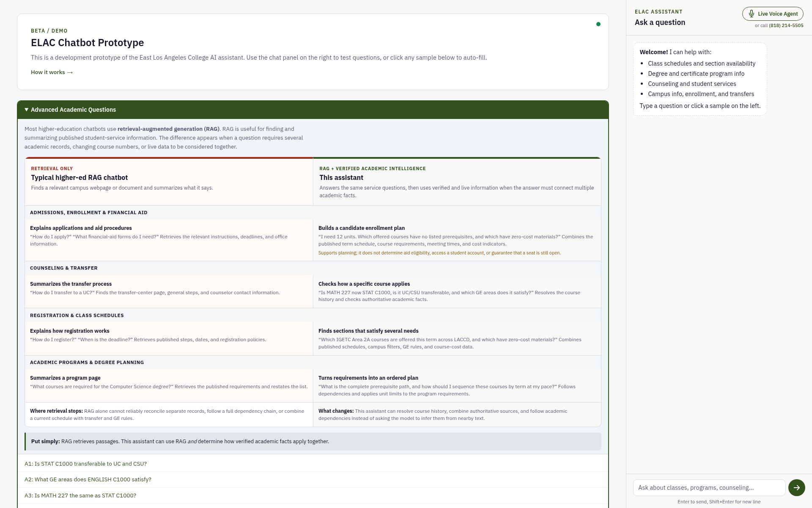Screen dimensions: 812x508
Task: Click the 'Counseling & Transfer' section label
Action: pyautogui.click(x=63, y=268)
